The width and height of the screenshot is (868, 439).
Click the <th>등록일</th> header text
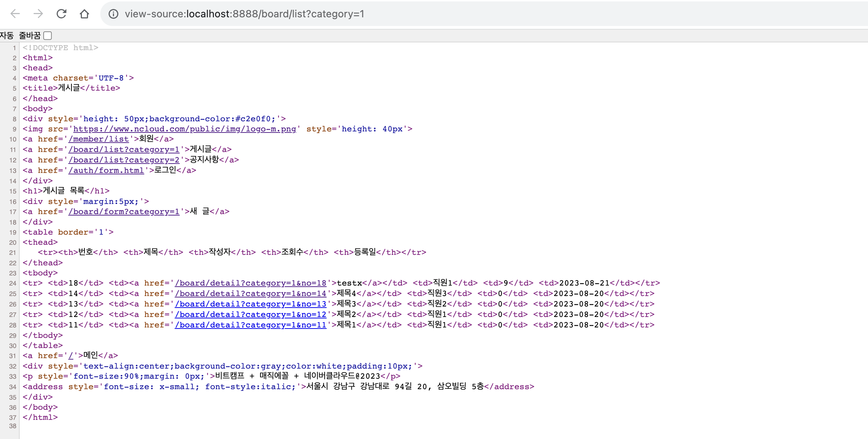pyautogui.click(x=367, y=252)
